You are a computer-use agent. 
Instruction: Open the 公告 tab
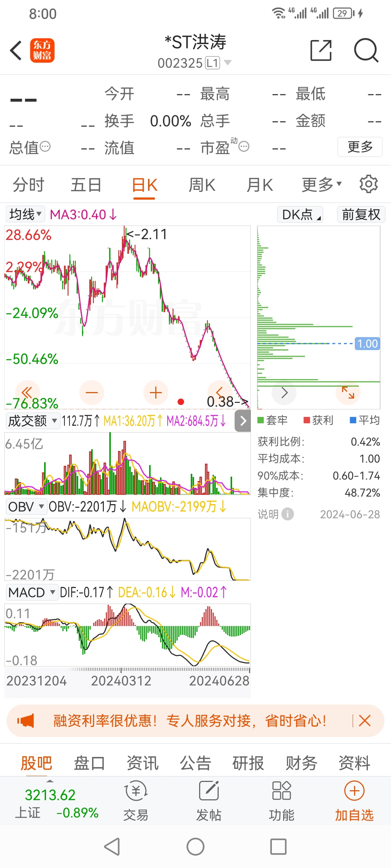(x=195, y=763)
